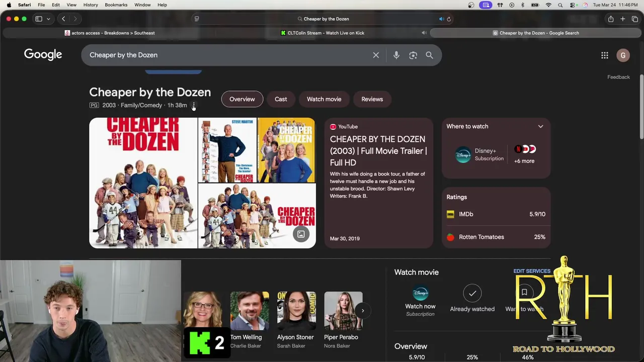The height and width of the screenshot is (362, 644).
Task: Open the Wi-Fi status menu
Action: (548, 5)
